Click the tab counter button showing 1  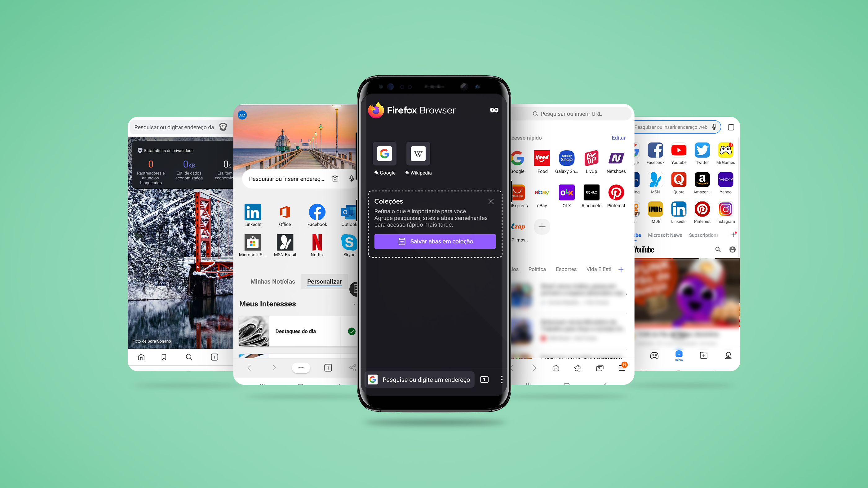[x=485, y=379]
